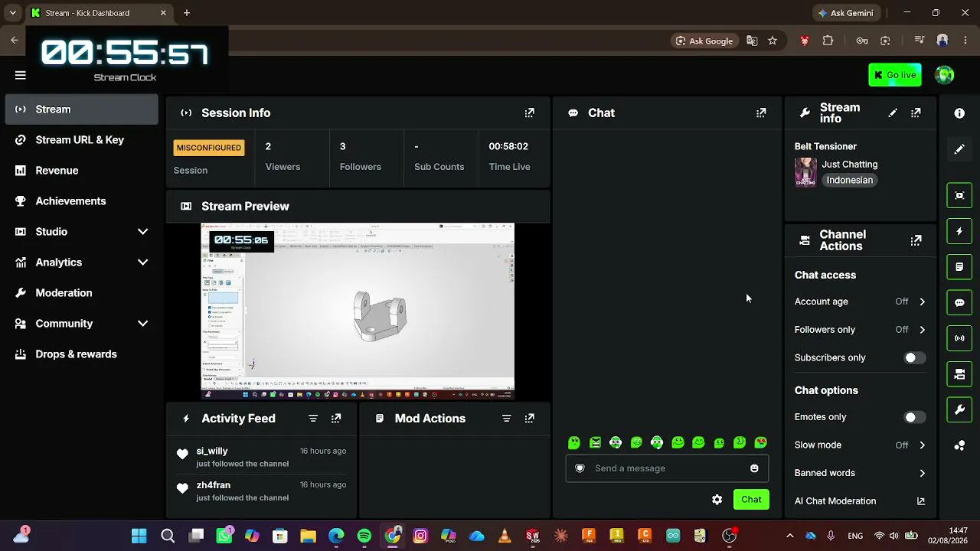980x551 pixels.
Task: Open Followers only settings arrow
Action: (x=922, y=330)
